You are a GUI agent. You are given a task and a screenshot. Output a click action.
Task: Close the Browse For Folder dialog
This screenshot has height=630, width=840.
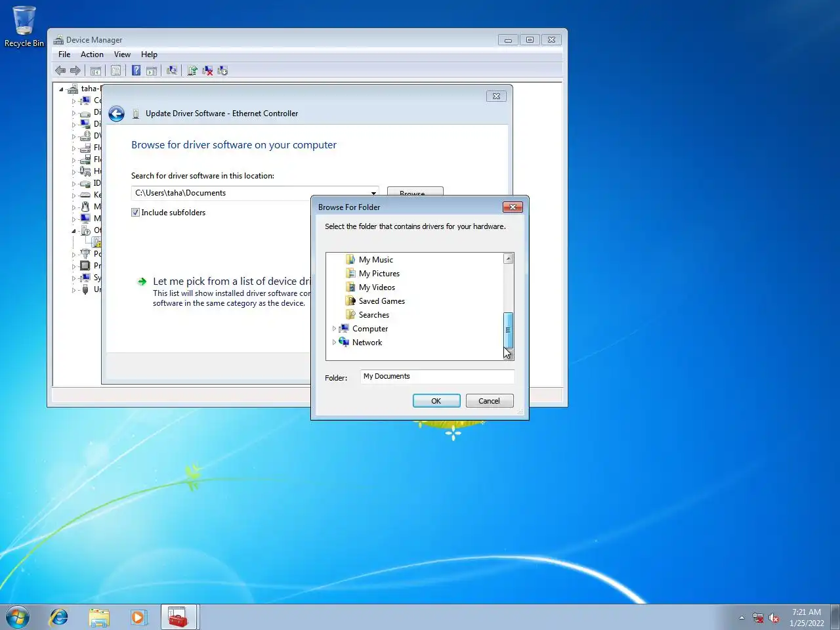click(513, 207)
